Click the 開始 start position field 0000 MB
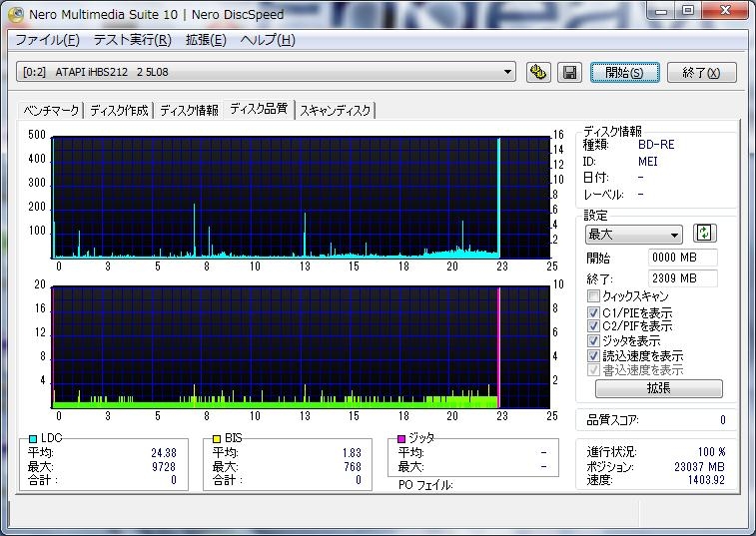Image resolution: width=756 pixels, height=536 pixels. pos(683,258)
